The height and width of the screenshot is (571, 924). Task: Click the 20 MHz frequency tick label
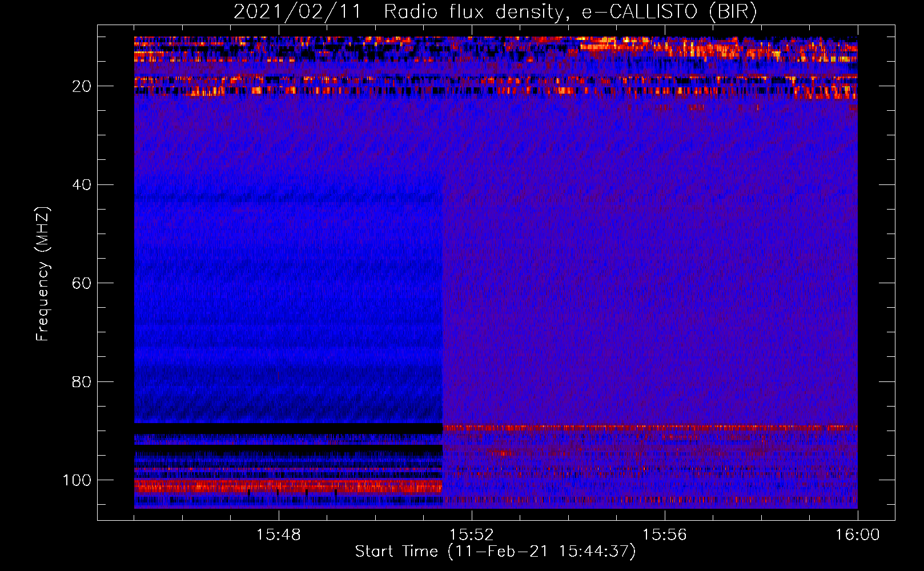click(x=82, y=86)
